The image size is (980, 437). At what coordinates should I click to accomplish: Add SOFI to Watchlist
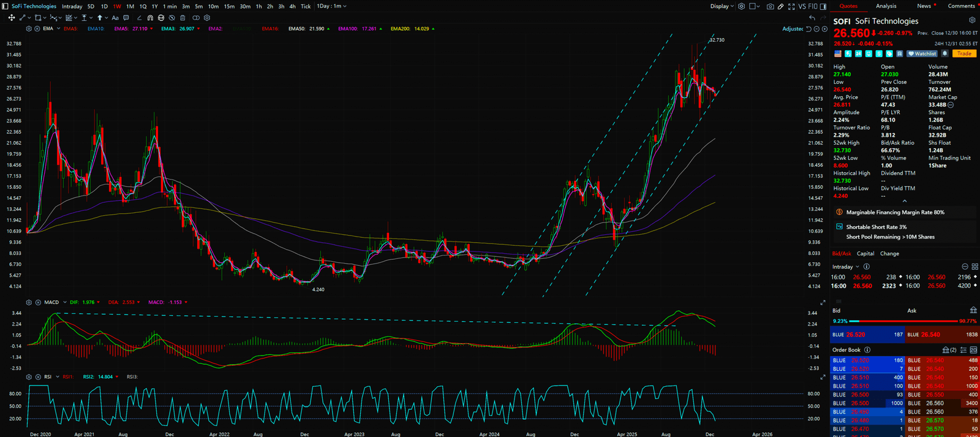tap(922, 54)
